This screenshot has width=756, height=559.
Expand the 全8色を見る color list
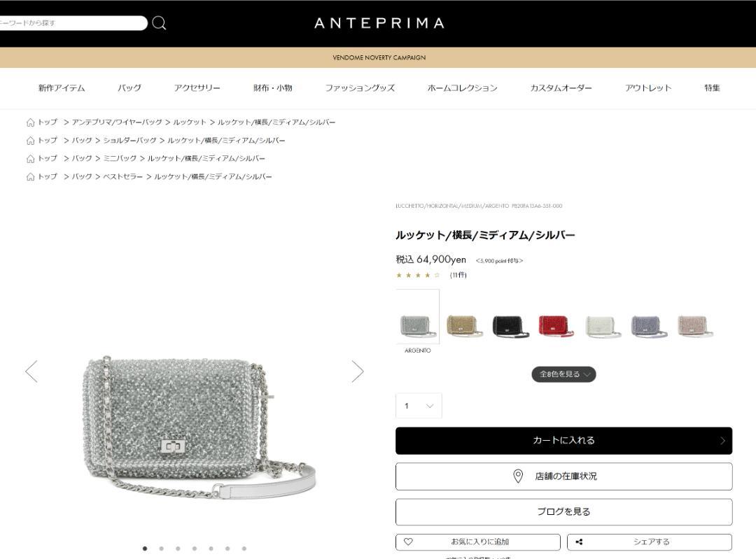(563, 374)
